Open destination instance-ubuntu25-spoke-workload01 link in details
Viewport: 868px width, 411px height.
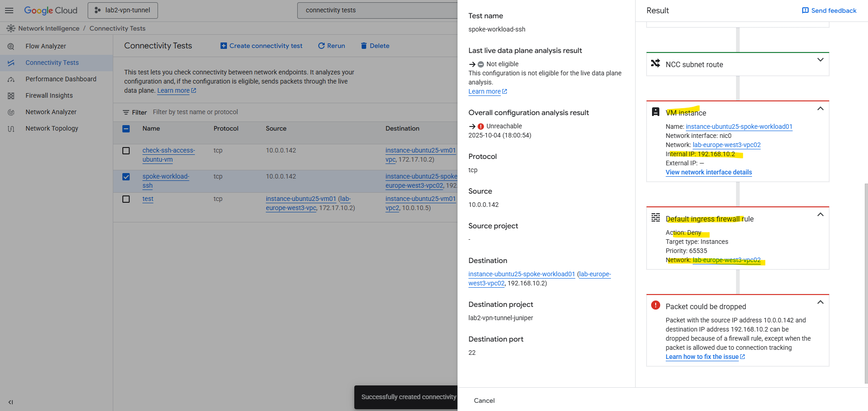(521, 274)
